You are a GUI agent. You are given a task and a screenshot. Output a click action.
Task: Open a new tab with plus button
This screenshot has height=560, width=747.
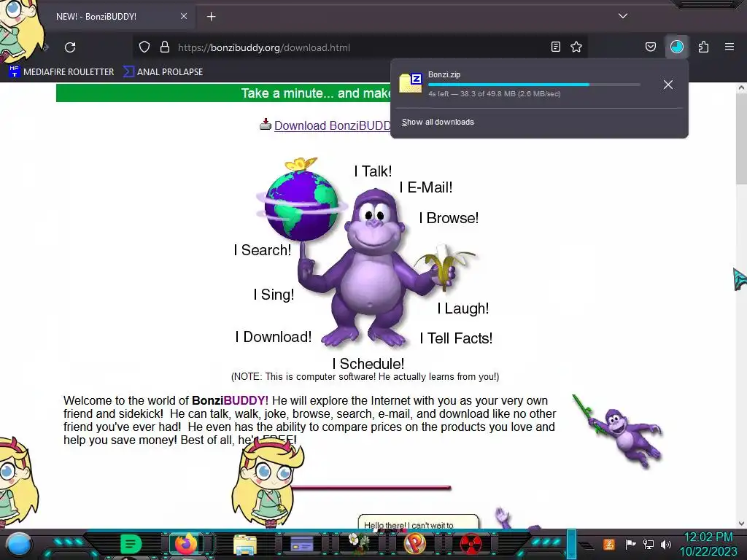211,17
